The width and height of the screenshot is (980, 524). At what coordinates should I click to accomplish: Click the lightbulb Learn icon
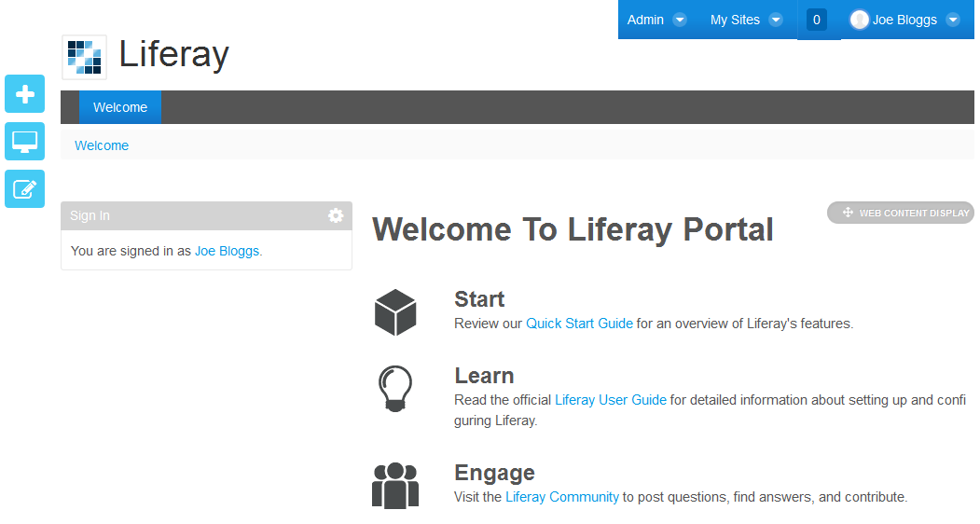[394, 389]
